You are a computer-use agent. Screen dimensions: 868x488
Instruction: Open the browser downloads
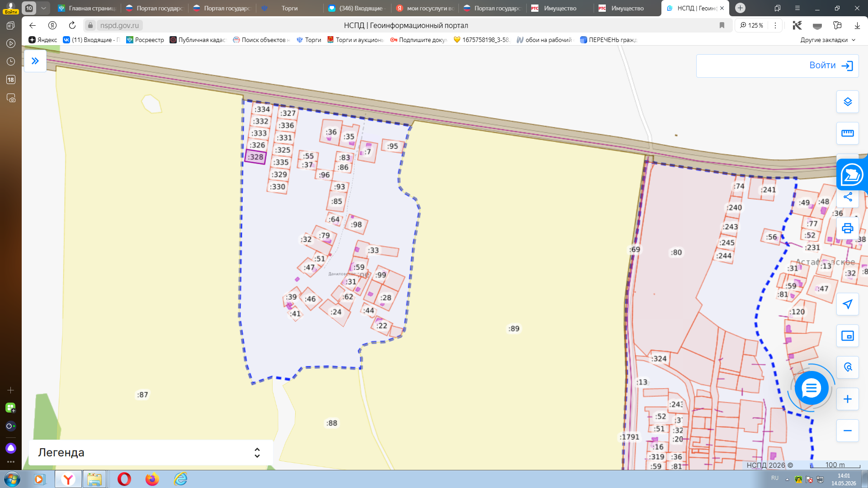(x=857, y=25)
